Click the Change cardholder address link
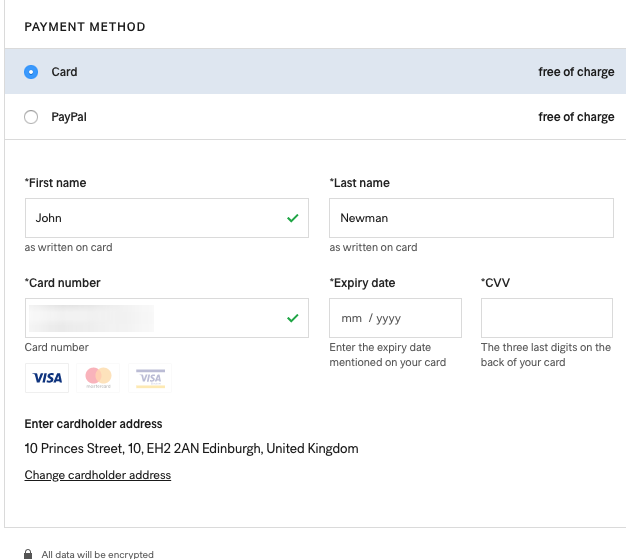This screenshot has width=626, height=559. coord(98,475)
